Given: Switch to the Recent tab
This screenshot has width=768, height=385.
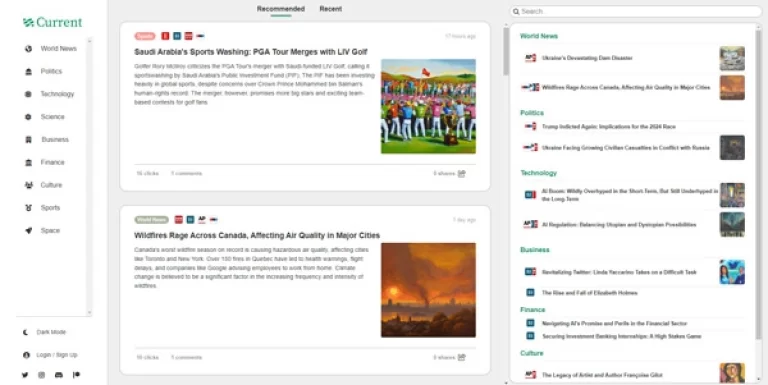Looking at the screenshot, I should pos(331,9).
